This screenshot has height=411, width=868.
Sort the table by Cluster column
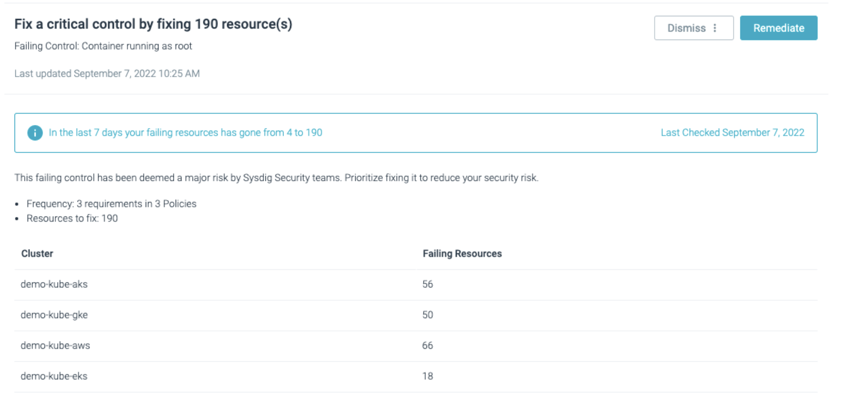(37, 253)
